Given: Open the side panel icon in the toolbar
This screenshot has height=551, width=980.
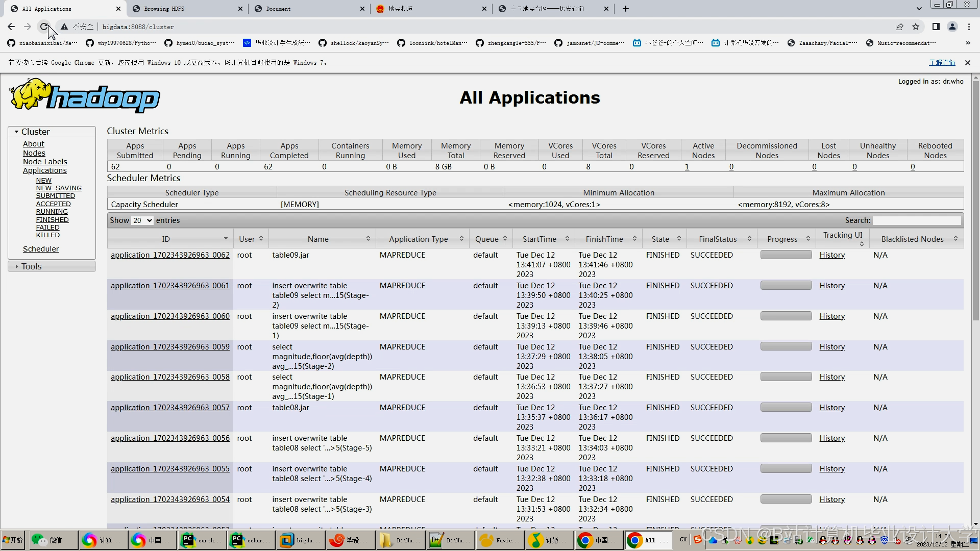Looking at the screenshot, I should tap(936, 27).
